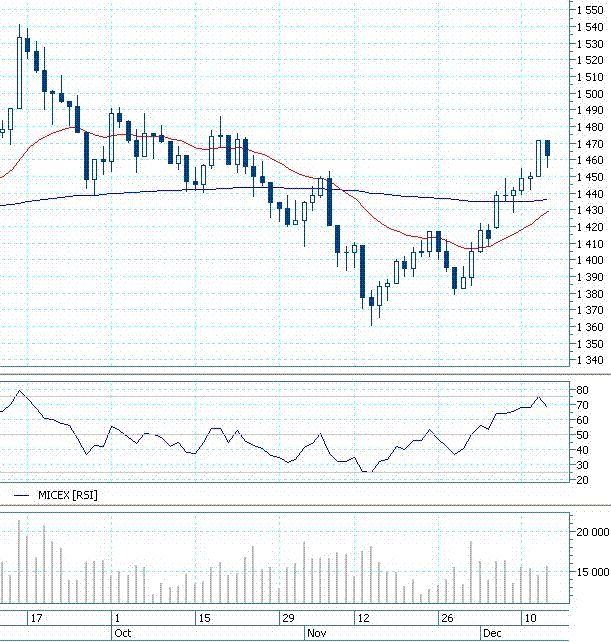The image size is (611, 642).
Task: Select the RSI 20 level label
Action: click(582, 480)
